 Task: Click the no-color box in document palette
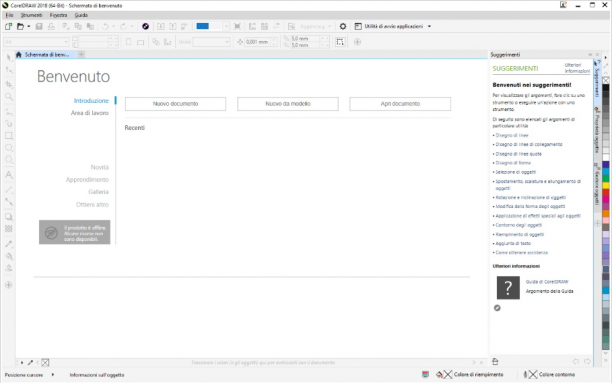click(45, 363)
